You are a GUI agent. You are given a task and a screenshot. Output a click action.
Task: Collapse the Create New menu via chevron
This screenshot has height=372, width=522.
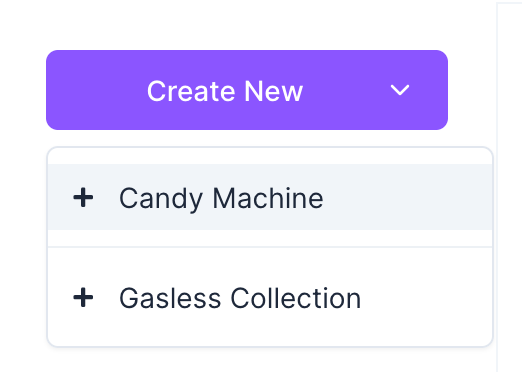point(400,90)
